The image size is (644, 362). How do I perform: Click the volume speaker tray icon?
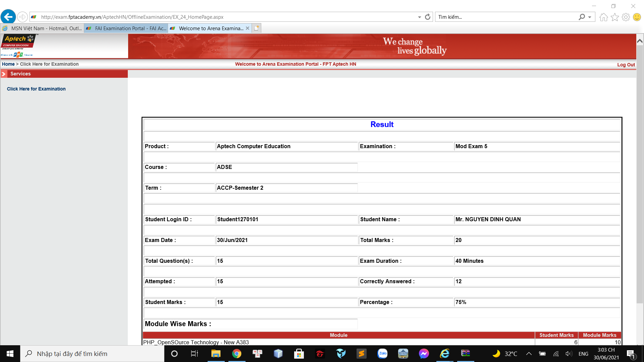coord(569,354)
